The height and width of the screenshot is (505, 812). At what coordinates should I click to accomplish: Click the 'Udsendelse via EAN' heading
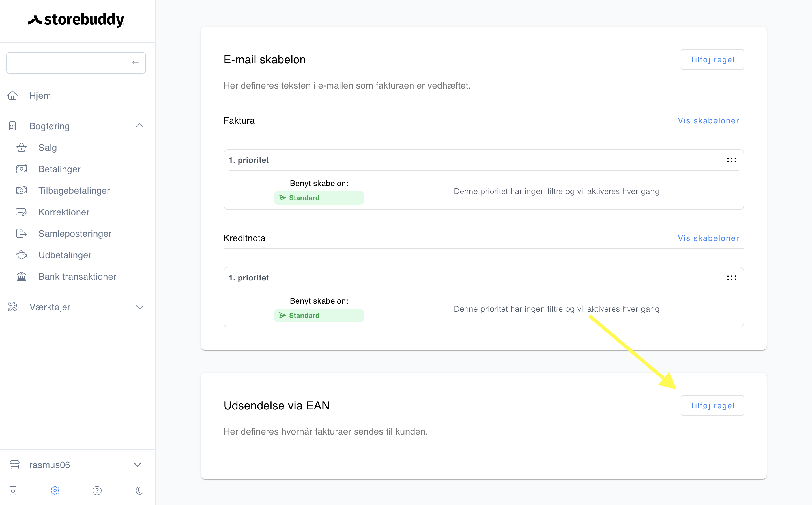276,405
